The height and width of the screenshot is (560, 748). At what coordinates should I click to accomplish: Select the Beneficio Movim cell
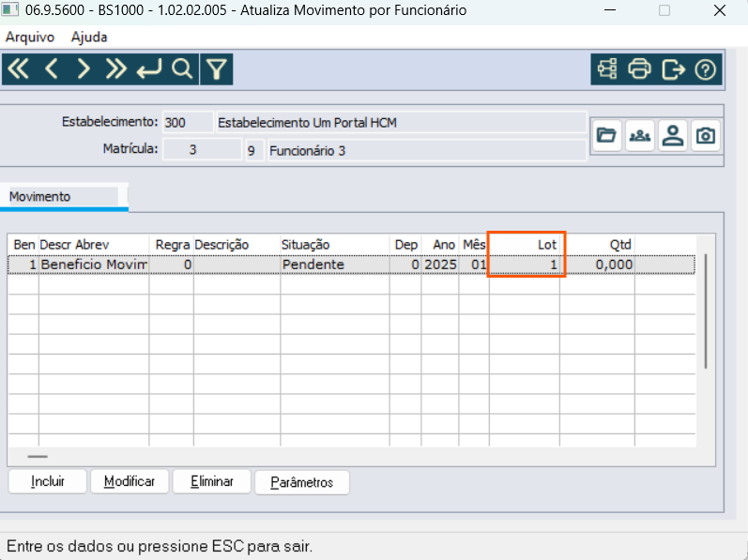click(94, 265)
